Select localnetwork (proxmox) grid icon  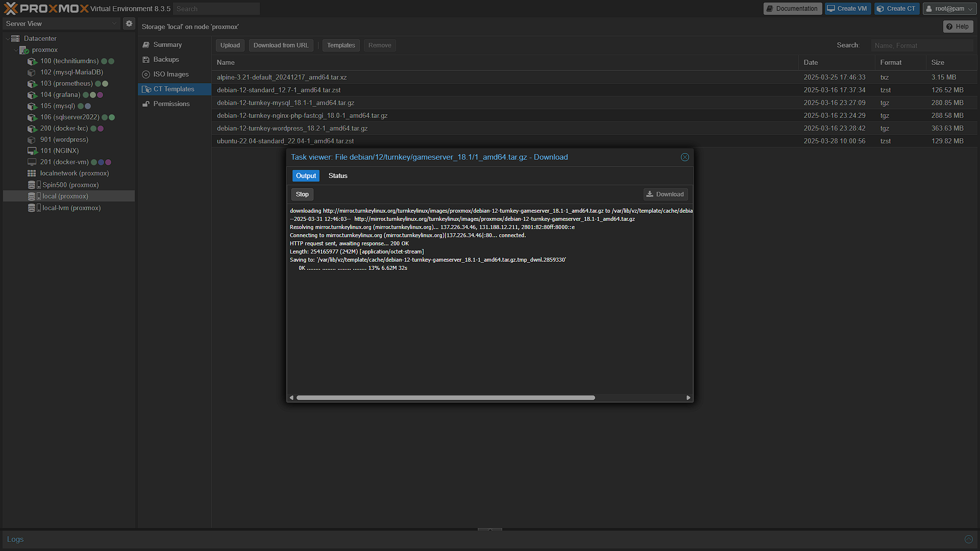tap(32, 173)
